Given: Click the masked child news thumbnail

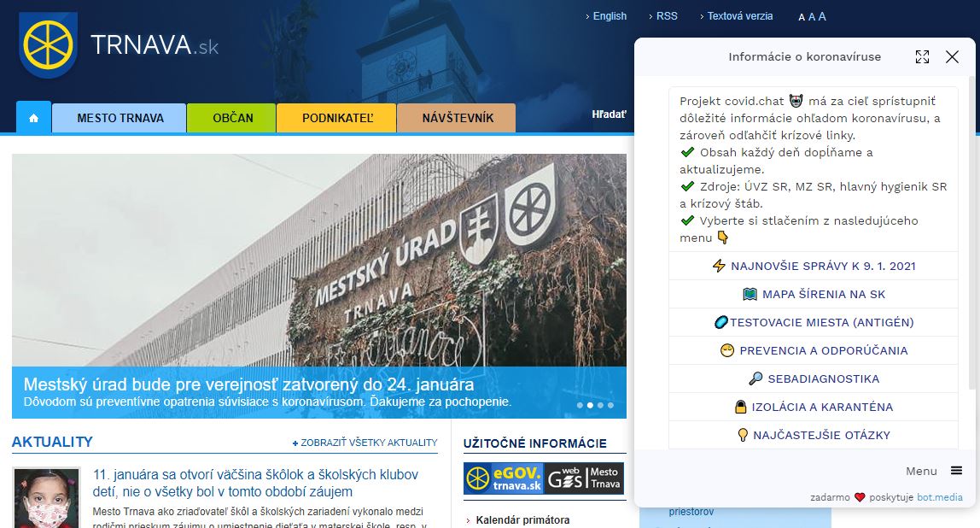Looking at the screenshot, I should (x=46, y=498).
